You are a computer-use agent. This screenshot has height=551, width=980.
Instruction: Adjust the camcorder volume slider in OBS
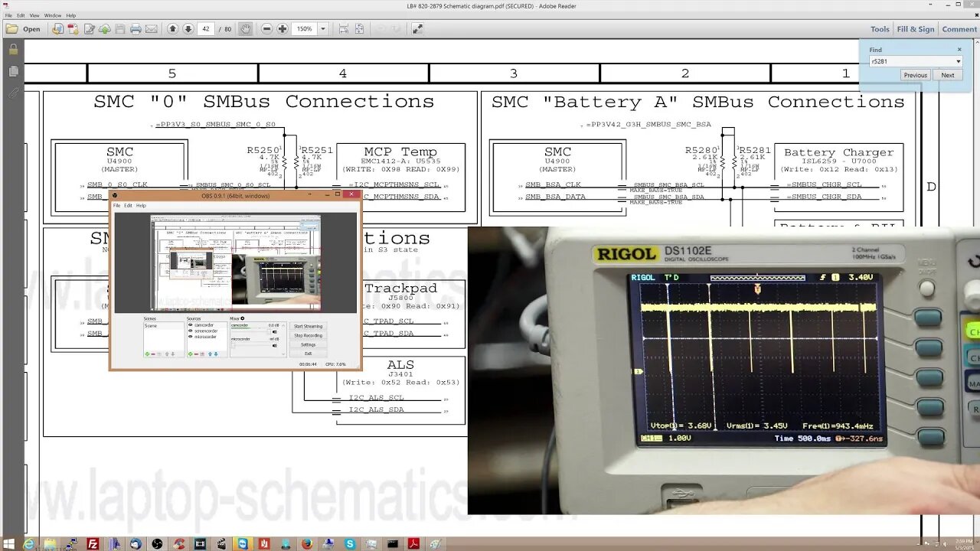click(251, 332)
